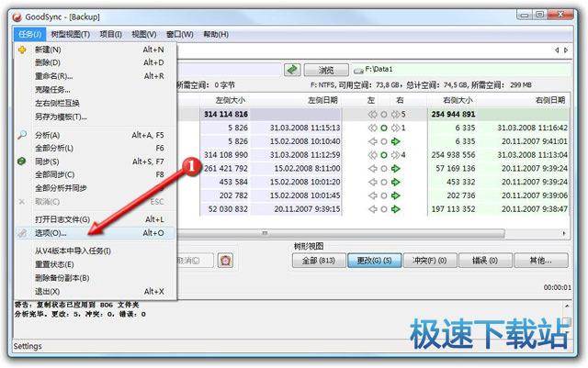Click the green swap folders icon
This screenshot has width=588, height=368.
pos(292,70)
